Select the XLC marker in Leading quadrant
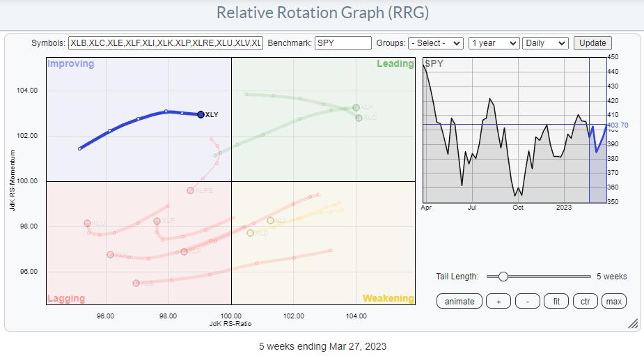This screenshot has height=356, width=644. coord(359,118)
